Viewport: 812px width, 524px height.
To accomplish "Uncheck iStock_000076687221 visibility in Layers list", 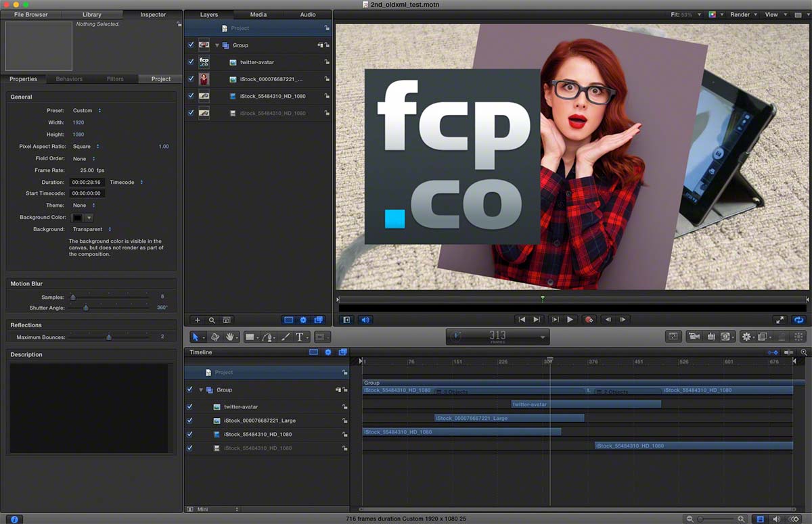I will (191, 78).
